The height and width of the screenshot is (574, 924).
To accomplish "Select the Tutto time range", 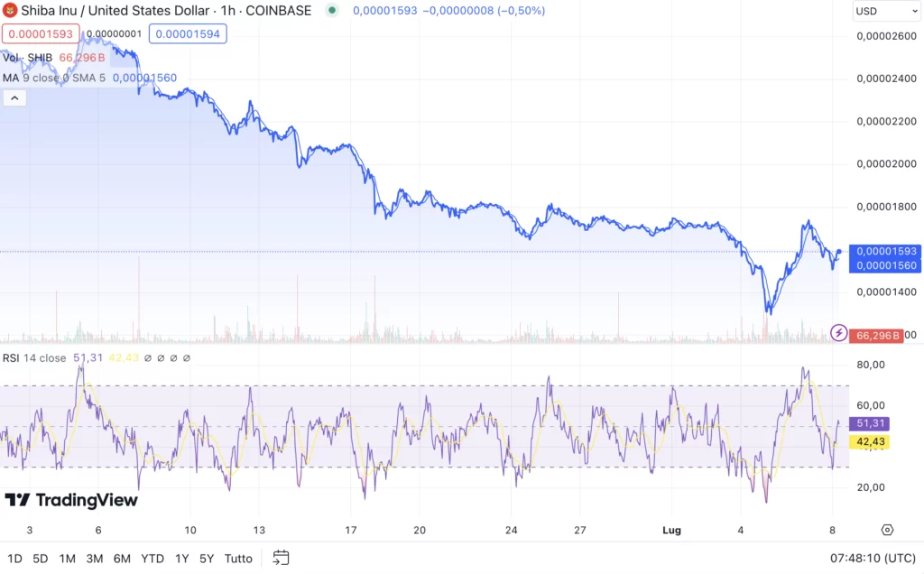I will [x=238, y=558].
